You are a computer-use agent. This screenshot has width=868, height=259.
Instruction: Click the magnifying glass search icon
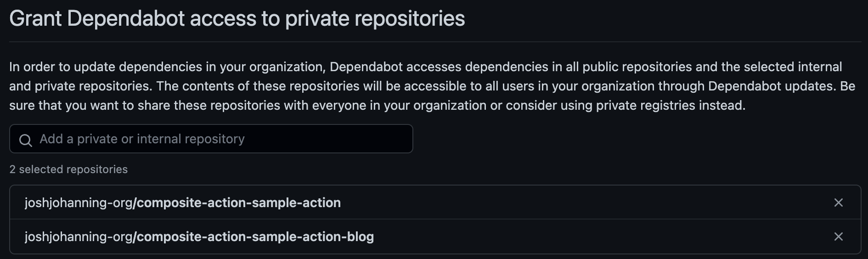(26, 140)
